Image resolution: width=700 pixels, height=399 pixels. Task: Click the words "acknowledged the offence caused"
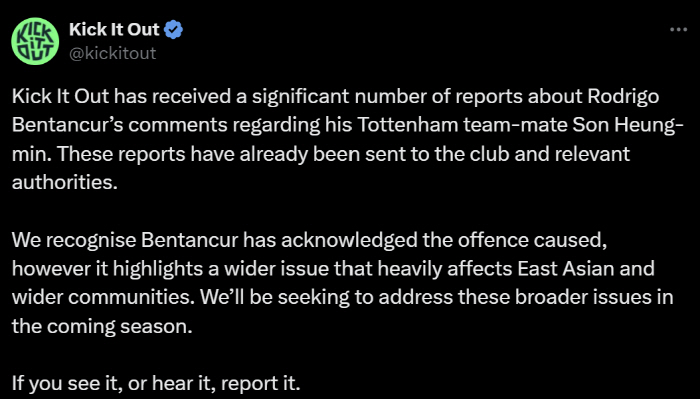click(444, 240)
